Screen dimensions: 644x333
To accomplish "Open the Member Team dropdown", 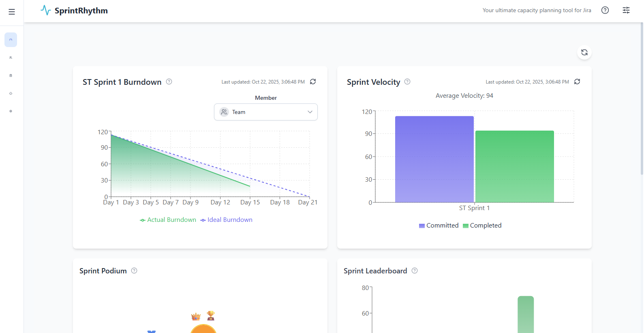I will click(265, 112).
